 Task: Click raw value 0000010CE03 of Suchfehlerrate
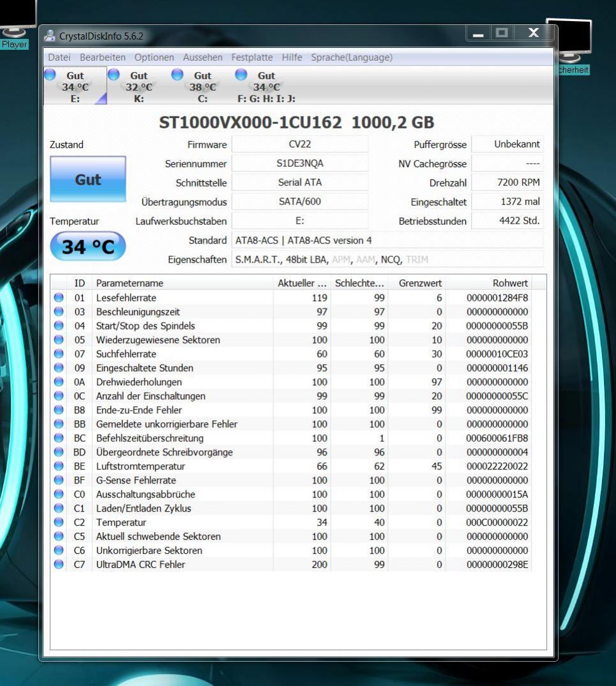(497, 354)
